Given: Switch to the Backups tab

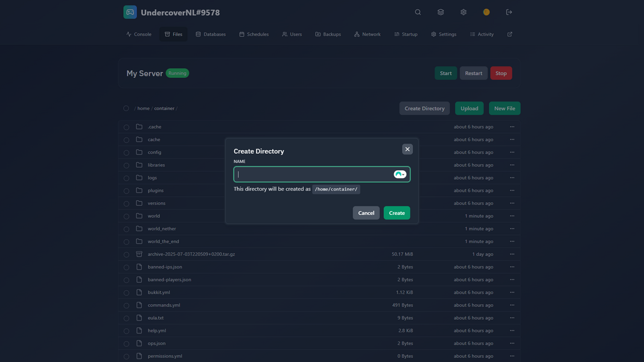Looking at the screenshot, I should (328, 34).
